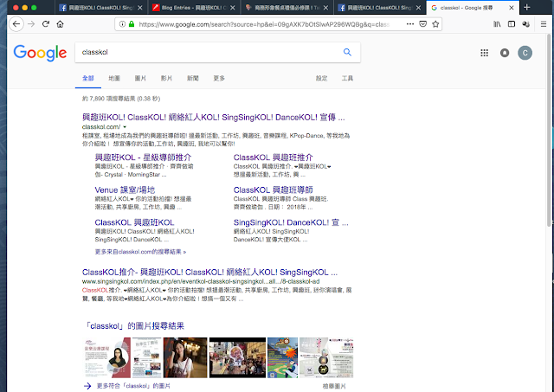This screenshot has height=392, width=554.
Task: Open fourth thumbnail with dark street scene
Action: click(237, 357)
